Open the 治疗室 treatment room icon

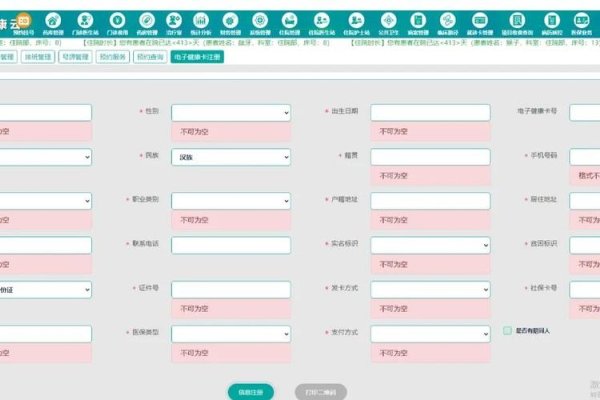tap(174, 24)
